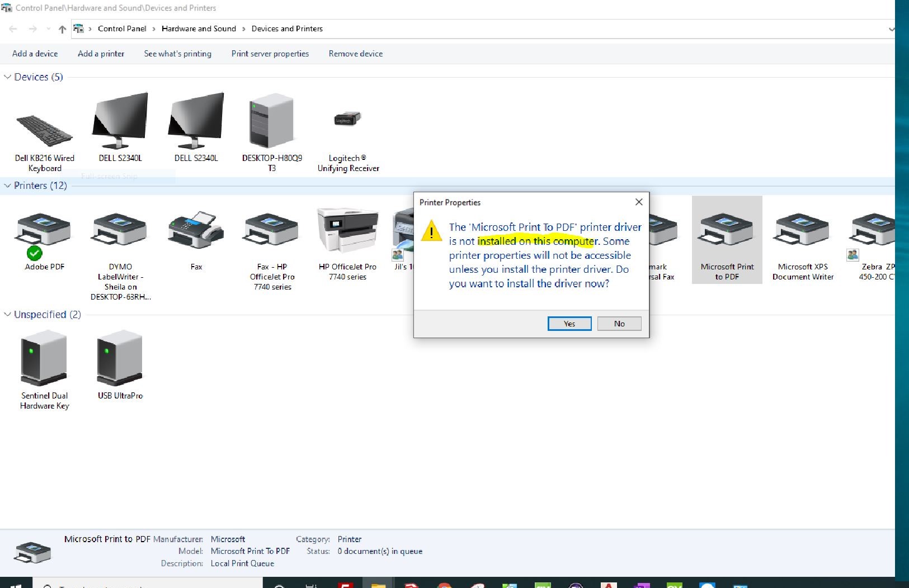
Task: Select the USB UltraPro device
Action: [x=120, y=364]
